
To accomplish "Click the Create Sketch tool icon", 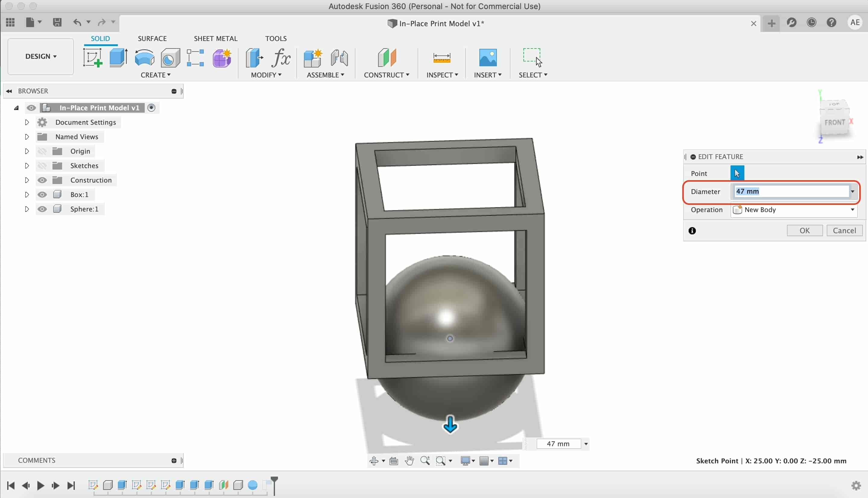I will click(93, 58).
